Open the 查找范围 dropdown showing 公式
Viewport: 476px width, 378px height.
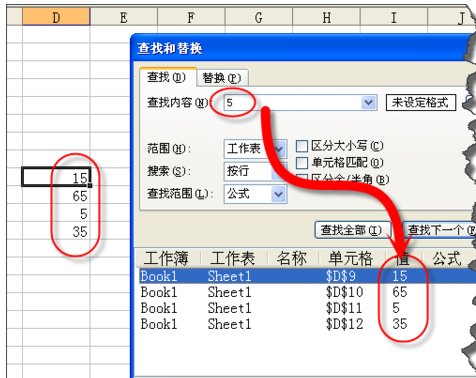point(255,194)
